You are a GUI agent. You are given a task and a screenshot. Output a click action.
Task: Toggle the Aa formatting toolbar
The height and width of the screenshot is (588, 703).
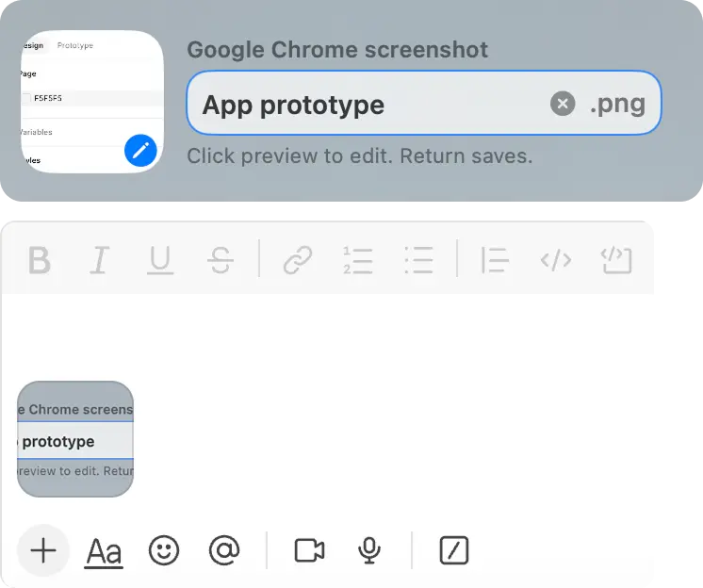point(104,551)
